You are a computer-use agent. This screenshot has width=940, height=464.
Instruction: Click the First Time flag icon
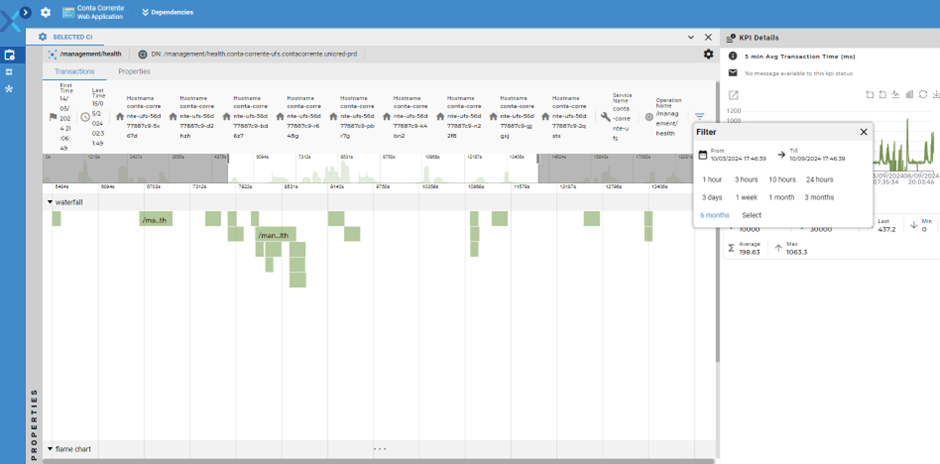pyautogui.click(x=53, y=117)
